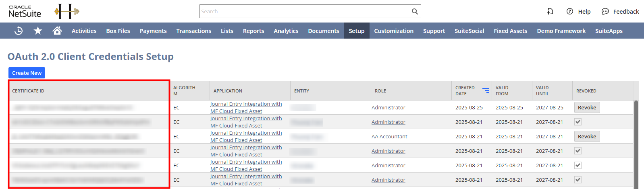Sort by the Created Date column header
This screenshot has width=644, height=189.
(x=465, y=90)
